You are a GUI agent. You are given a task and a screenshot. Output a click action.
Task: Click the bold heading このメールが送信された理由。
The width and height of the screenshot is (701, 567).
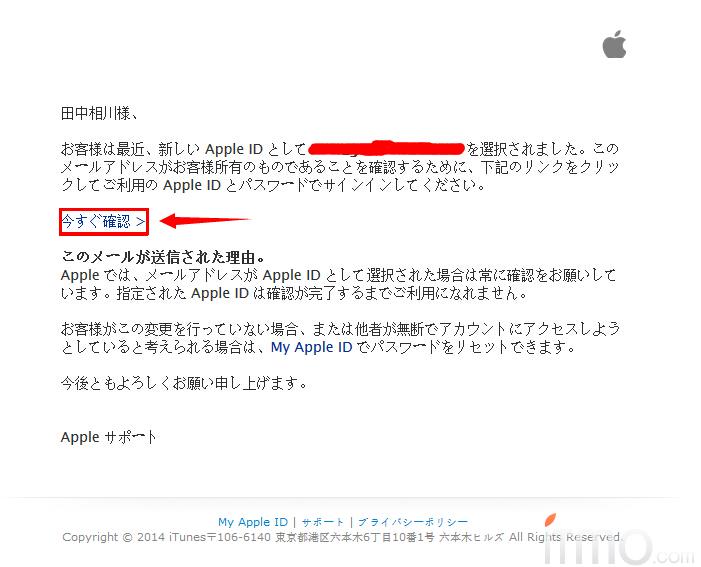(164, 257)
